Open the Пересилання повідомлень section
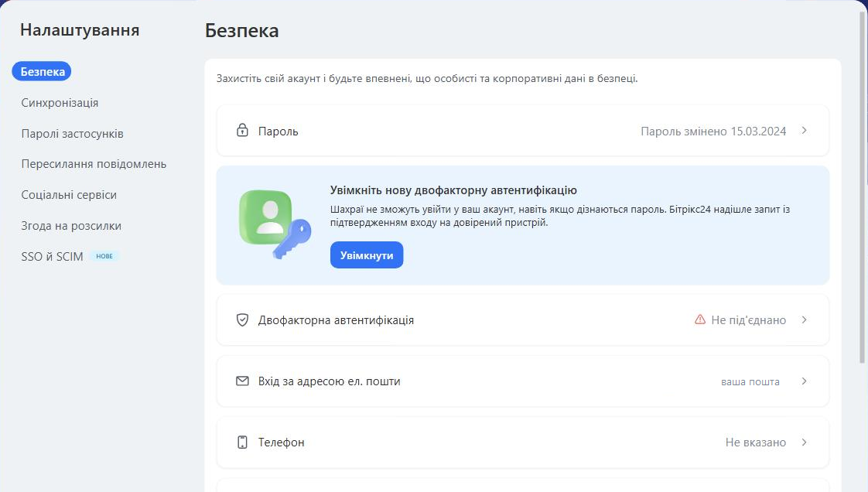 (x=94, y=164)
